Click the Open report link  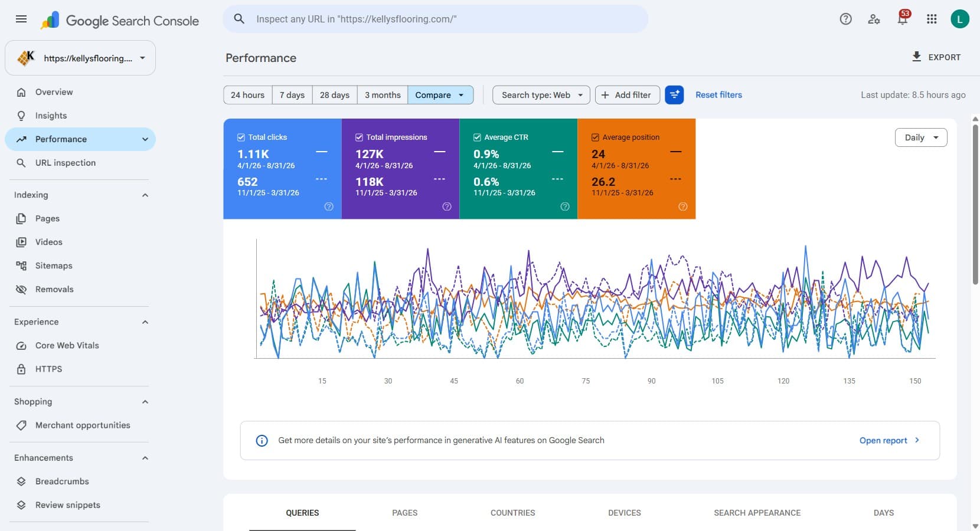[x=889, y=441]
